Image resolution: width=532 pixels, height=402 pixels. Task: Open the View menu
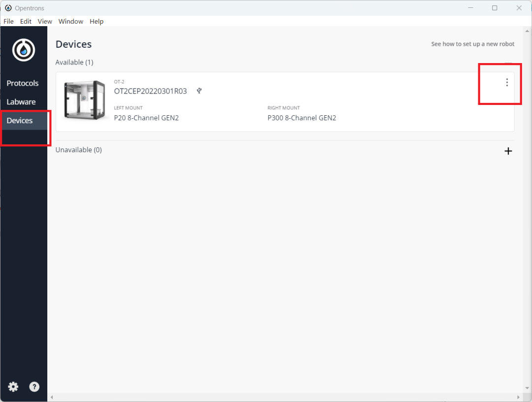(x=45, y=21)
